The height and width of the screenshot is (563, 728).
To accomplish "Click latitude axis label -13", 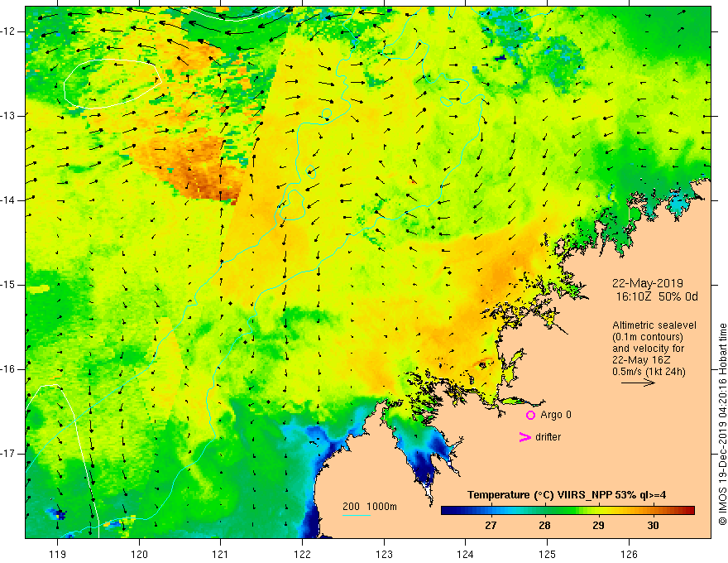I will pyautogui.click(x=8, y=116).
